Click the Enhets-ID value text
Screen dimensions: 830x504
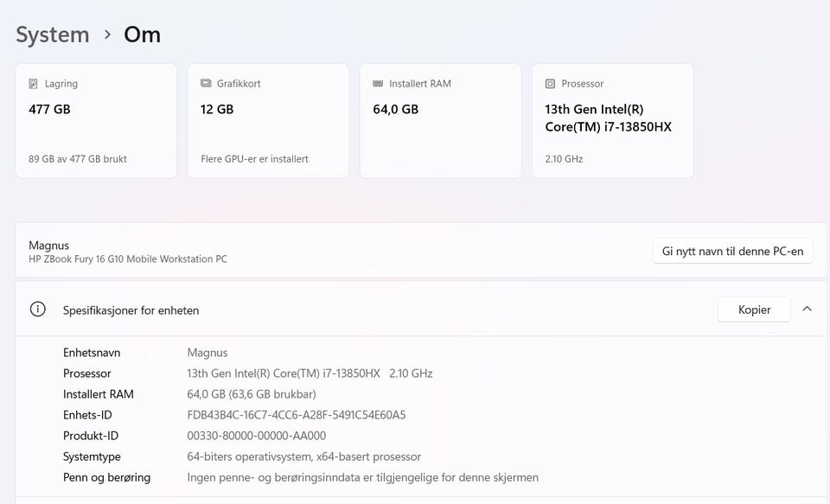[296, 415]
